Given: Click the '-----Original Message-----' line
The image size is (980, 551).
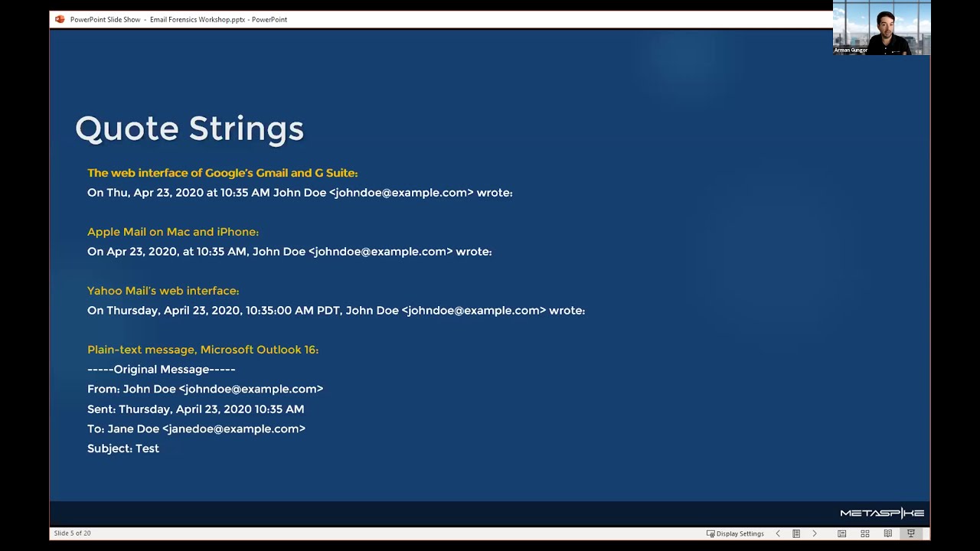Looking at the screenshot, I should point(162,370).
